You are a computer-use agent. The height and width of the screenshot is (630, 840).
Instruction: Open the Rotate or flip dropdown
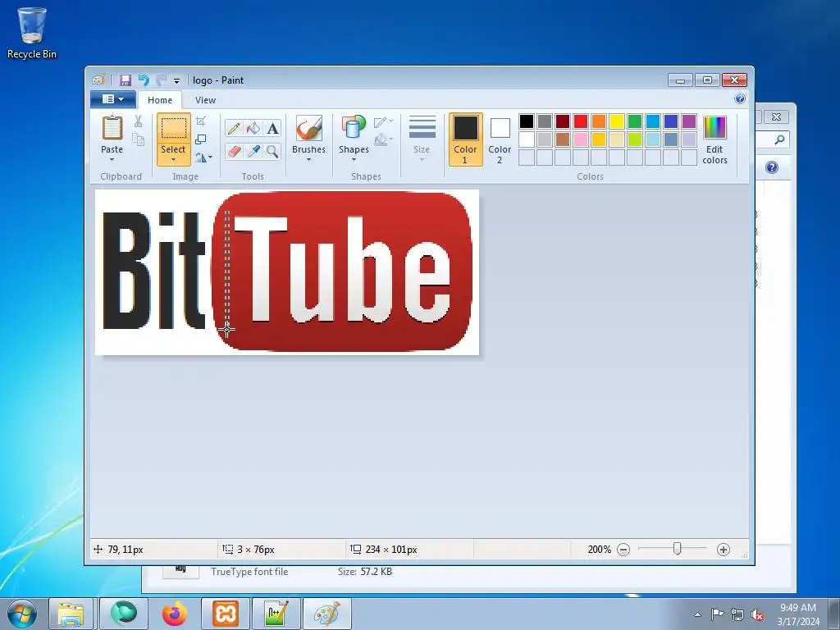tap(203, 157)
